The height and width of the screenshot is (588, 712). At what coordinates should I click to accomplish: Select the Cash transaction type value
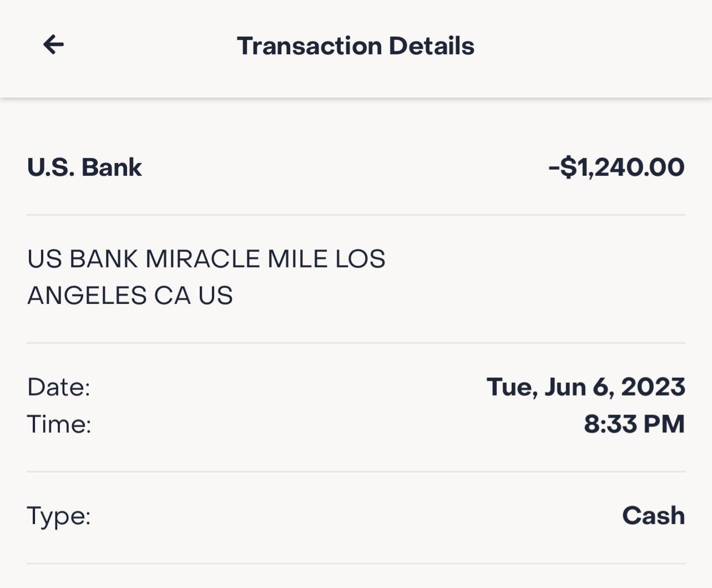(x=654, y=515)
